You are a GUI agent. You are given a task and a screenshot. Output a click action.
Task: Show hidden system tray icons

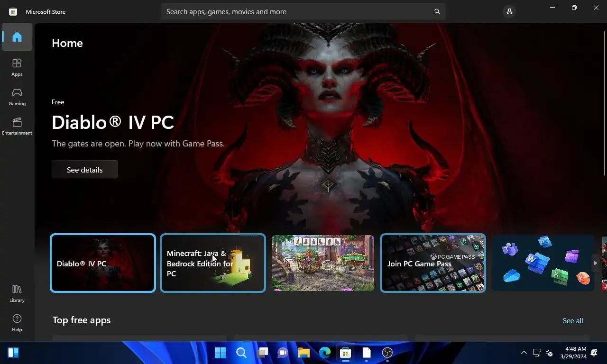click(x=524, y=353)
